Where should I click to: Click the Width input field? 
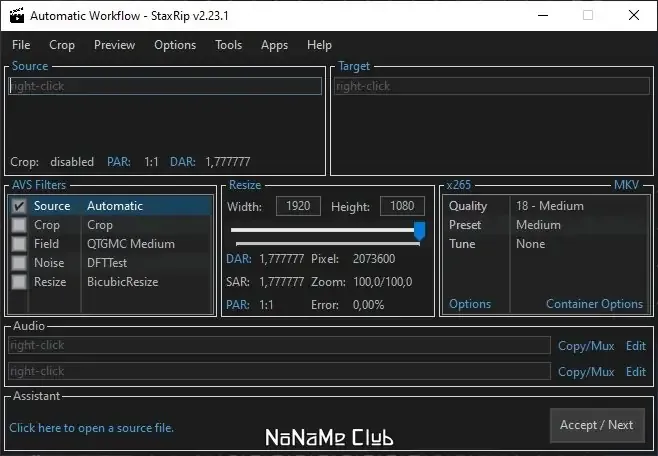tap(298, 206)
